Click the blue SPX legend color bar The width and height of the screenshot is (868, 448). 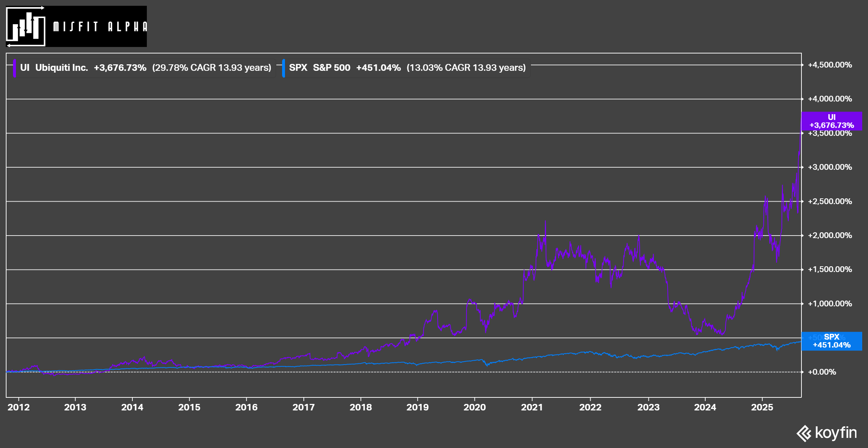[x=284, y=68]
